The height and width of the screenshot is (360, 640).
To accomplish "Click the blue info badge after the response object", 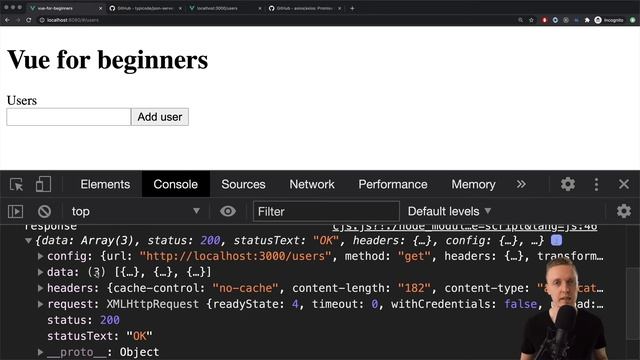I will click(556, 240).
